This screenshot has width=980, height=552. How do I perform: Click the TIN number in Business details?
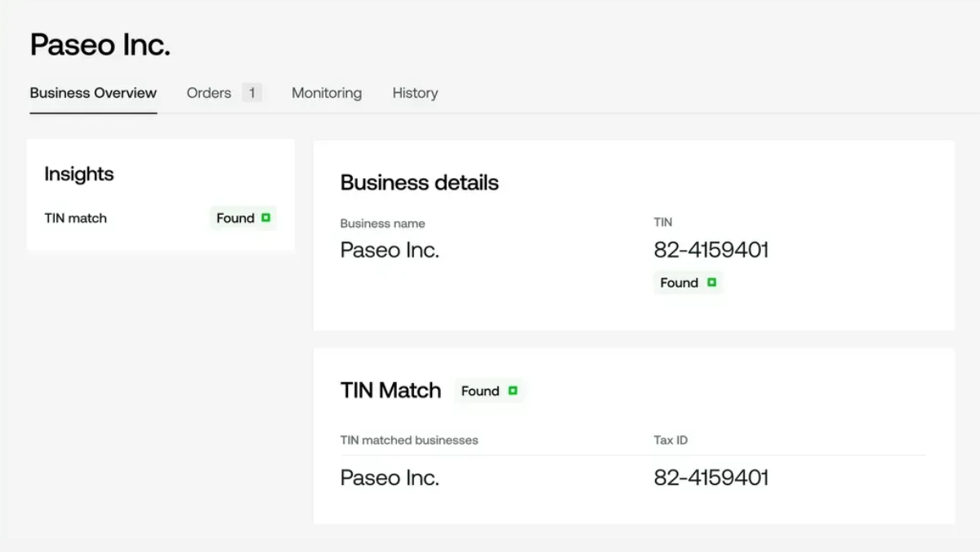[x=711, y=250]
